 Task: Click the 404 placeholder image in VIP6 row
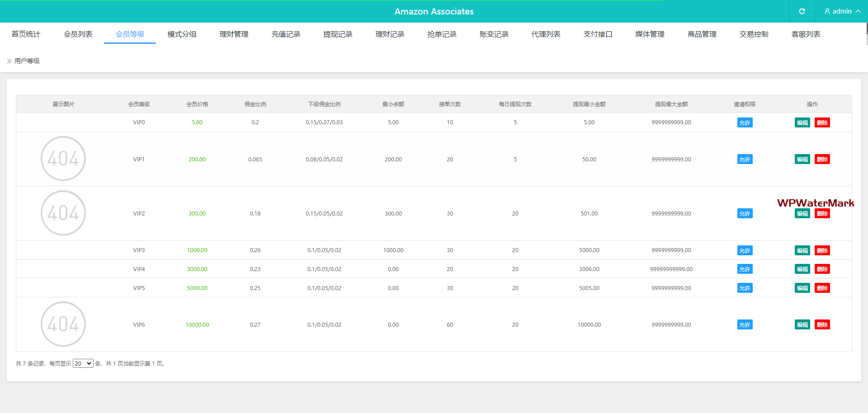pos(63,324)
